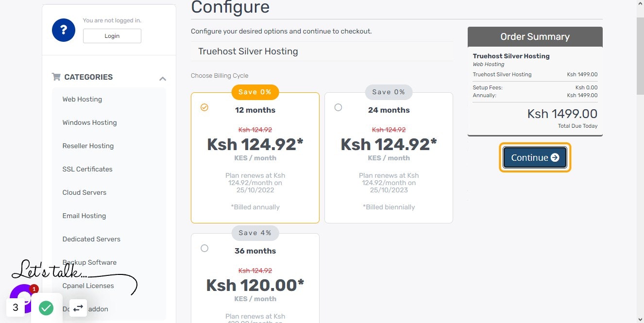
Task: Open the Windows Hosting category
Action: pyautogui.click(x=90, y=122)
